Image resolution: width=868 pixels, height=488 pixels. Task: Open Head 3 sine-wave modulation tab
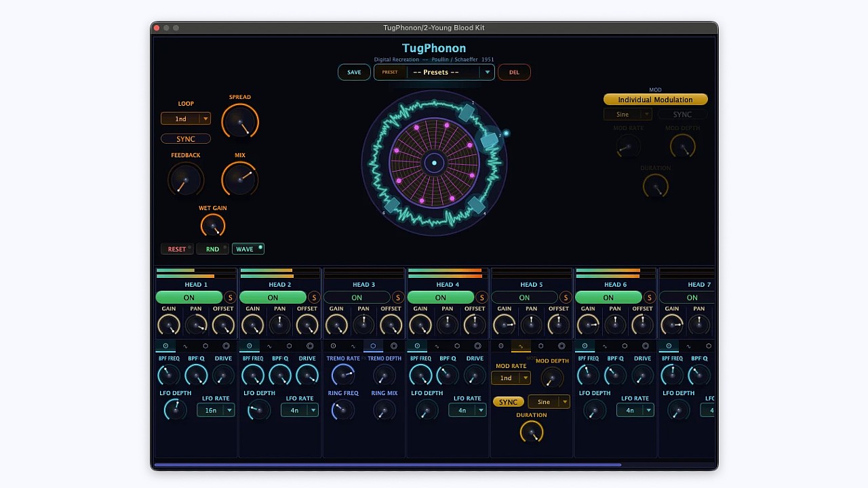pyautogui.click(x=353, y=346)
